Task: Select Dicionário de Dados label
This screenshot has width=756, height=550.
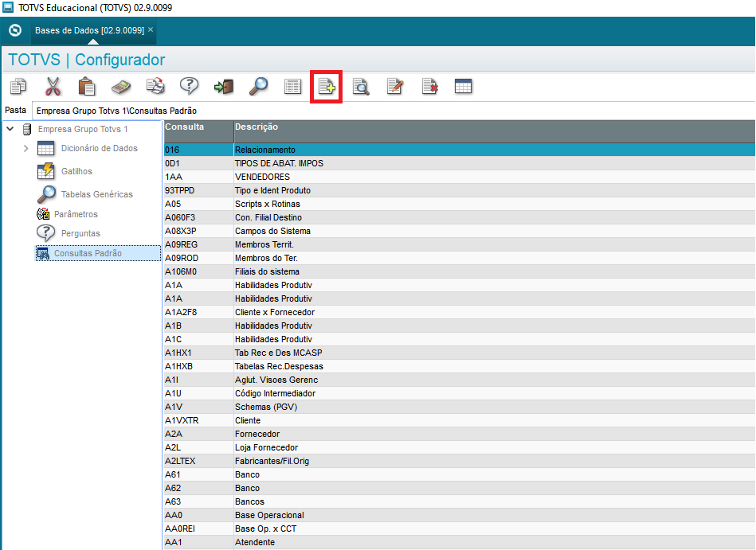Action: (x=100, y=148)
